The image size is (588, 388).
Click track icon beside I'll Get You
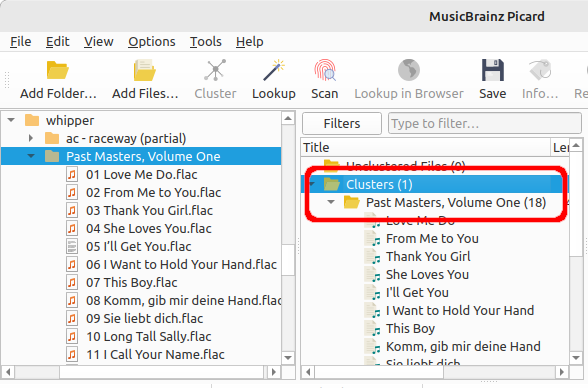[373, 293]
